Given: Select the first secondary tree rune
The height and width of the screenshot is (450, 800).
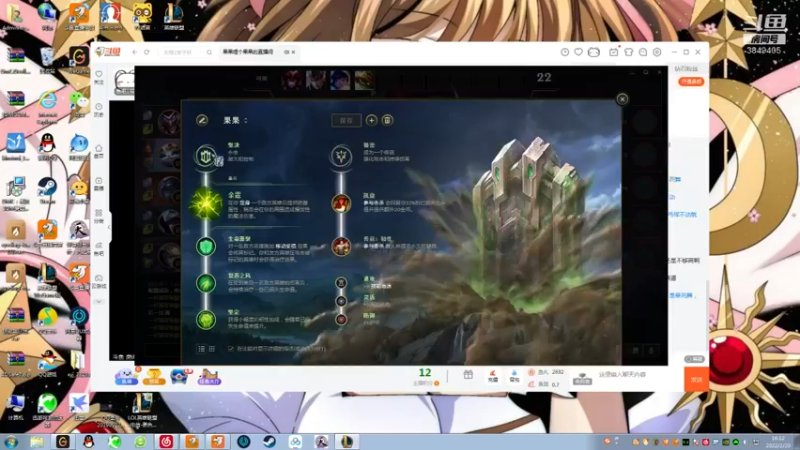Looking at the screenshot, I should click(x=341, y=204).
